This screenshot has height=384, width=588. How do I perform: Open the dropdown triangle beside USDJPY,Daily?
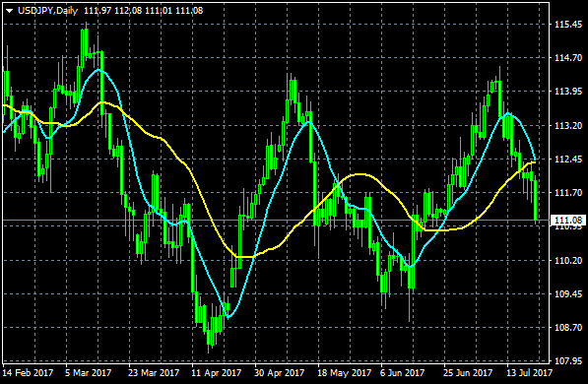point(10,11)
